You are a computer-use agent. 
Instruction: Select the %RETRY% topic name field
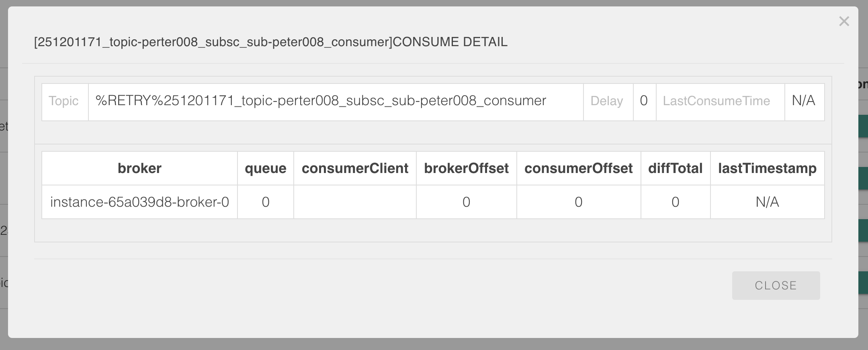336,101
